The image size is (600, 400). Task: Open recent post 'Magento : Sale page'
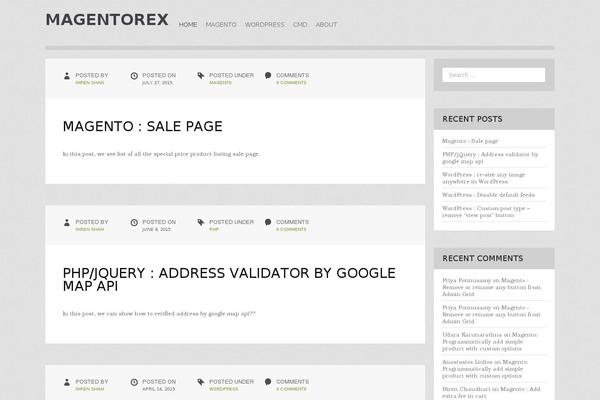point(470,141)
